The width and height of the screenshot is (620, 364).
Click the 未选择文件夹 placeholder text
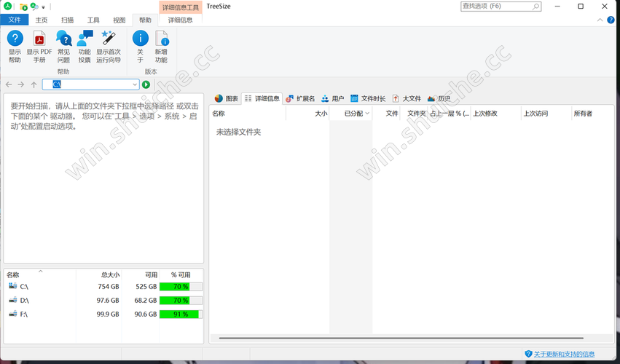238,132
